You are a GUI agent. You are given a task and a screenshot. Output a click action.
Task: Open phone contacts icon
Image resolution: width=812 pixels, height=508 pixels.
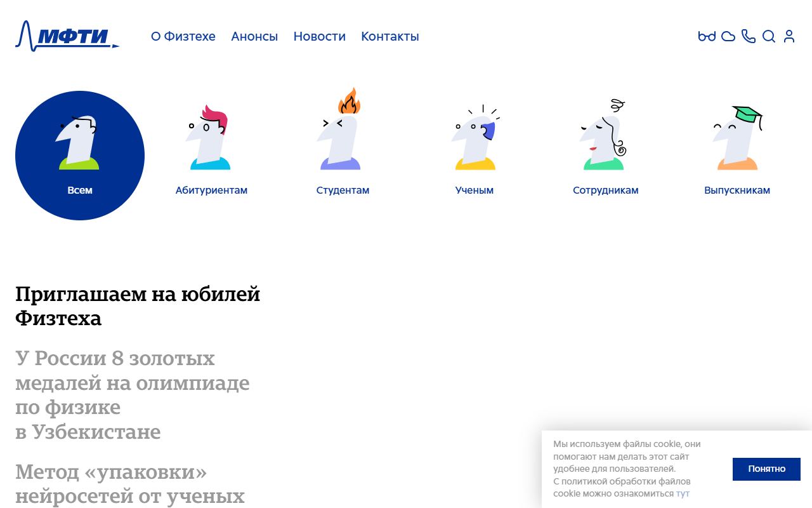click(749, 36)
